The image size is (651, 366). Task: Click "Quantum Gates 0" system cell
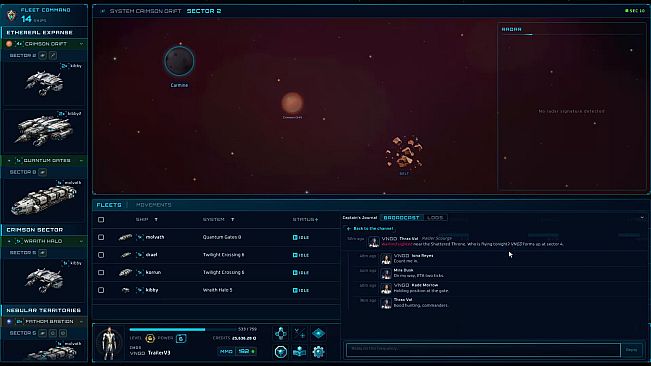click(x=222, y=237)
